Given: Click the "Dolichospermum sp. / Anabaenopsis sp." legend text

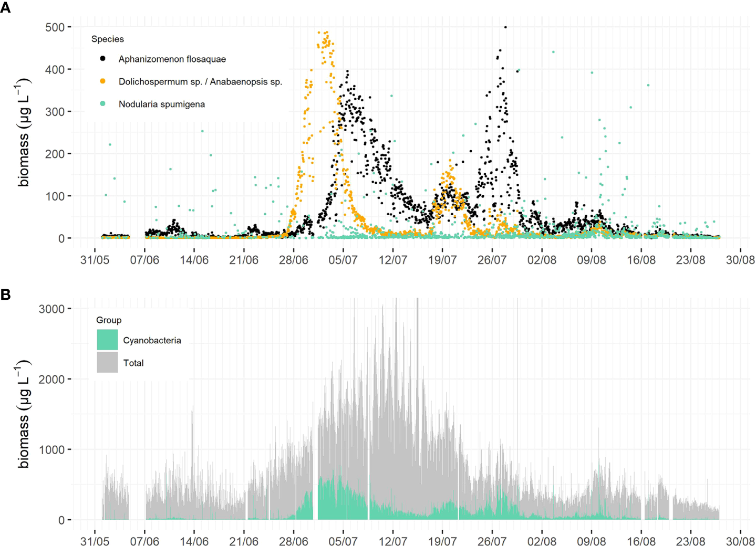Looking at the screenshot, I should [x=200, y=82].
